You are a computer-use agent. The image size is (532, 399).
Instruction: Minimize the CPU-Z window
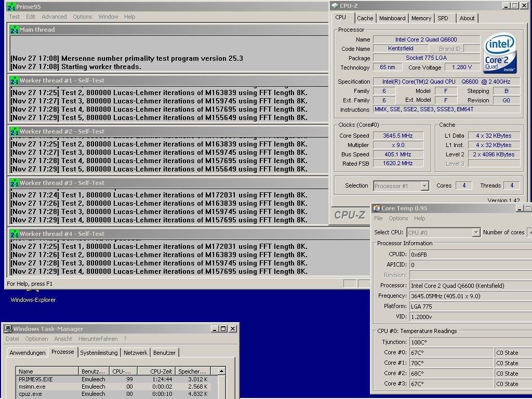point(506,6)
